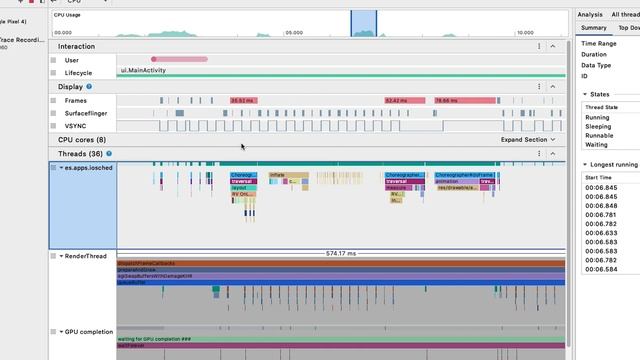The image size is (640, 360).
Task: Click the blue queueBuffer bar
Action: coord(341,282)
